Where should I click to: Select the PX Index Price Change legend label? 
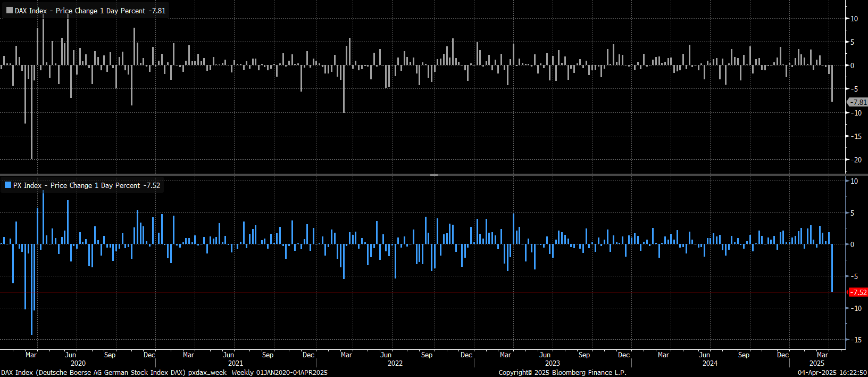pyautogui.click(x=86, y=185)
